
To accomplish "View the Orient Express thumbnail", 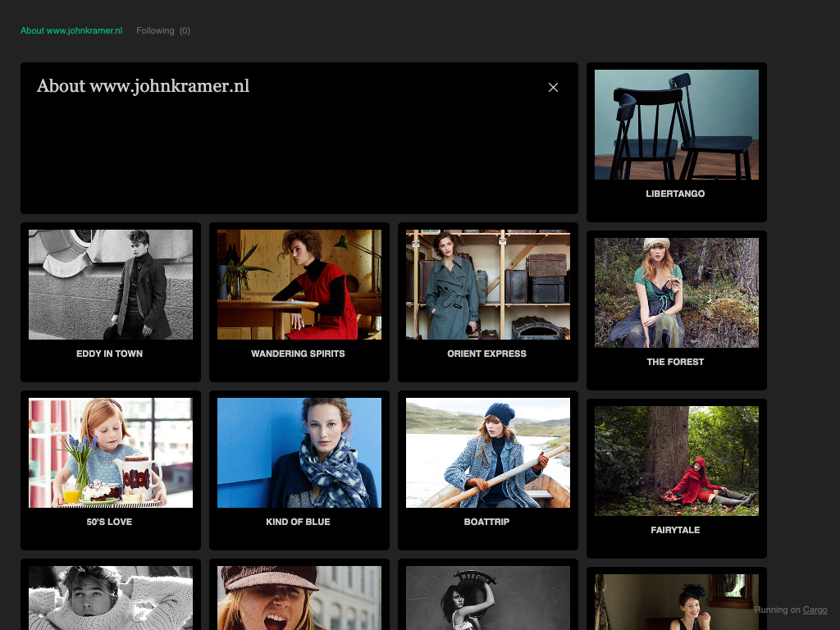I will 488,285.
